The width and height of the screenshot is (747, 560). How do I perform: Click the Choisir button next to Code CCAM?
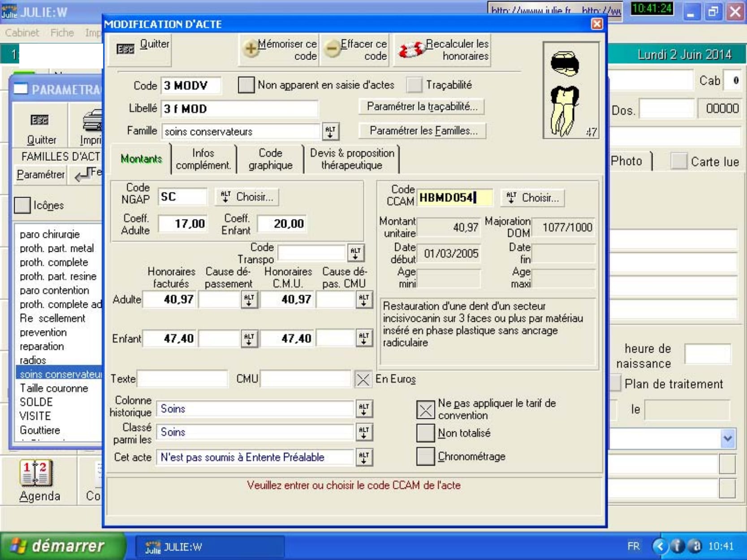(x=532, y=198)
